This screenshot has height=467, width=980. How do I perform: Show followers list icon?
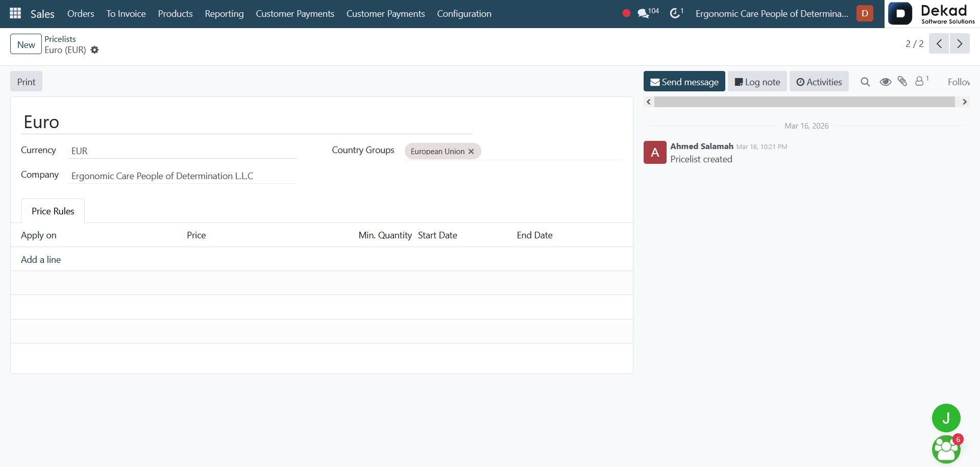pyautogui.click(x=921, y=81)
